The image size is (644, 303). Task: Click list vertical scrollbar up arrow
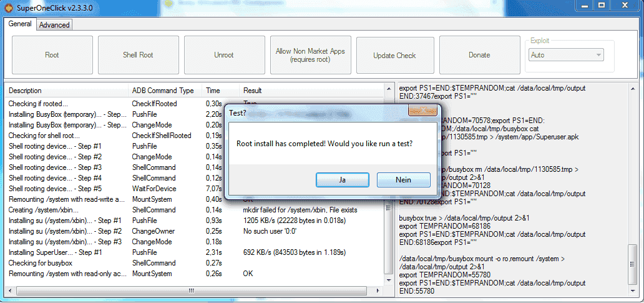388,88
